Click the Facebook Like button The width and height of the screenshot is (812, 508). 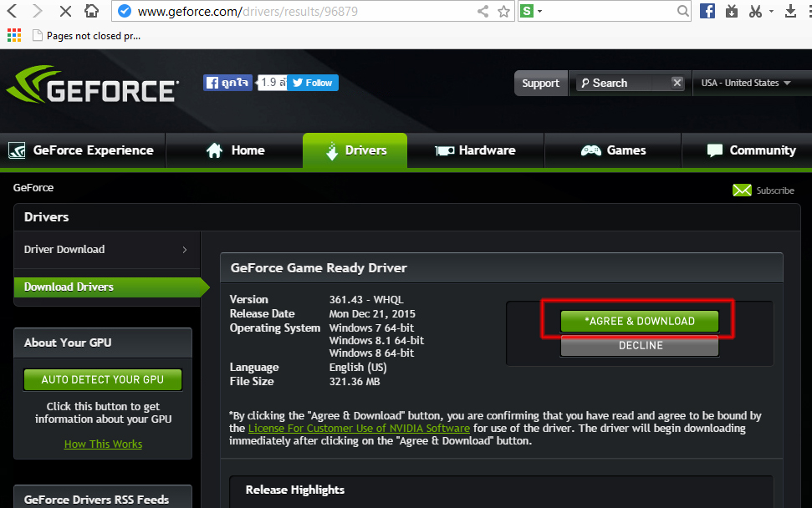pyautogui.click(x=227, y=83)
